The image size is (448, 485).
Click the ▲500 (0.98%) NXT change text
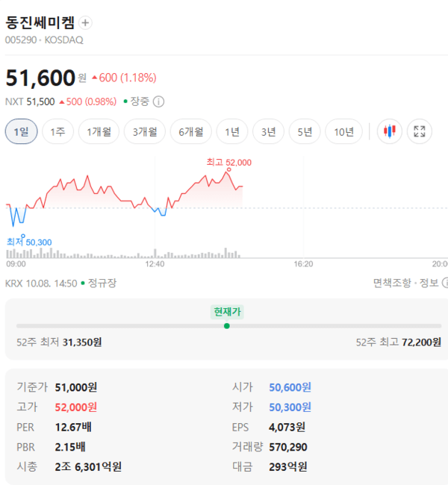87,101
